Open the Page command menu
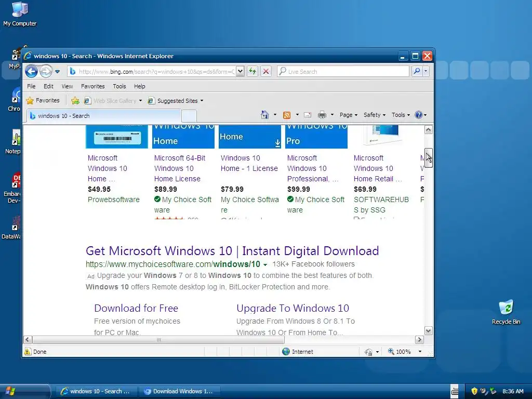 pyautogui.click(x=349, y=115)
